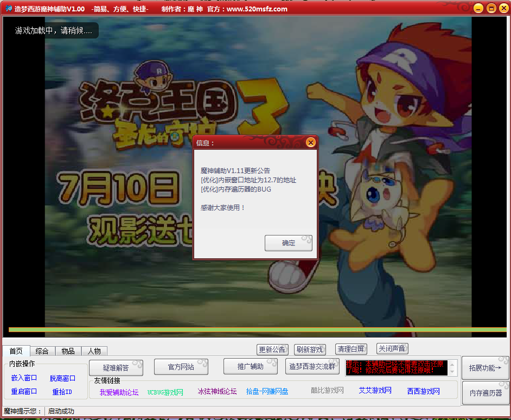The image size is (511, 420).
Task: Go to the 人物 tab
Action: coord(94,351)
